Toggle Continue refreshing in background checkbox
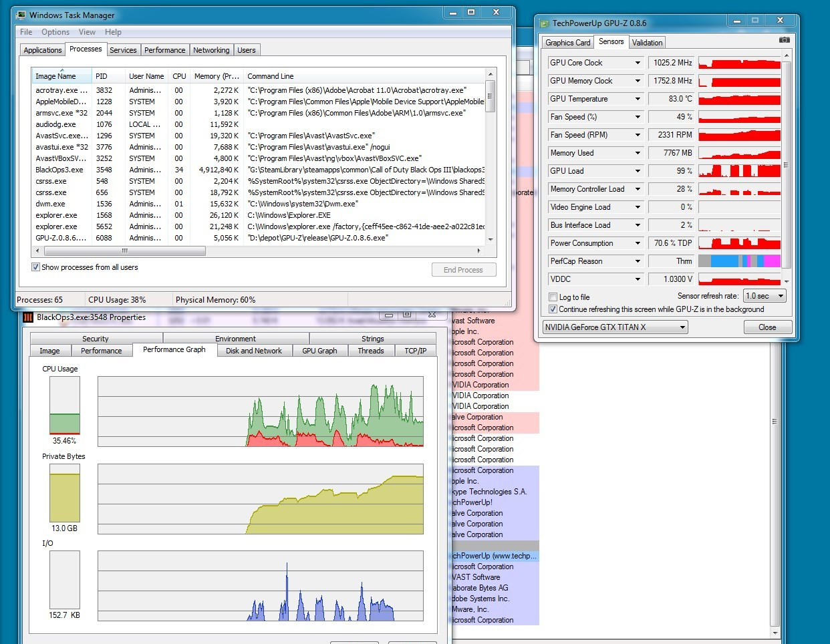Screen dimensions: 830x644 [x=553, y=309]
